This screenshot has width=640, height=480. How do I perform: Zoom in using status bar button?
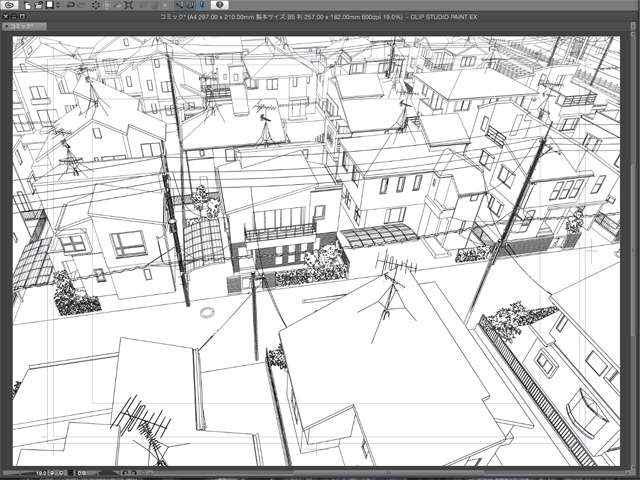(x=61, y=473)
